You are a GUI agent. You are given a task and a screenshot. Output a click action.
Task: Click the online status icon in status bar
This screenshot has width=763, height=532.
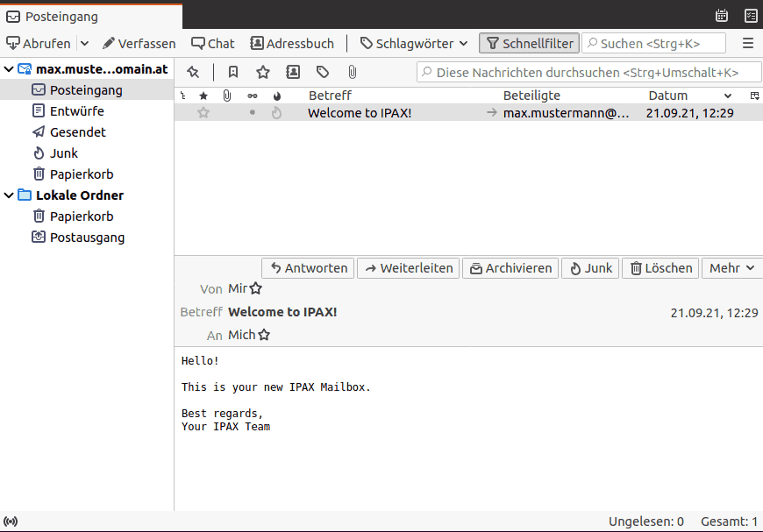[11, 521]
